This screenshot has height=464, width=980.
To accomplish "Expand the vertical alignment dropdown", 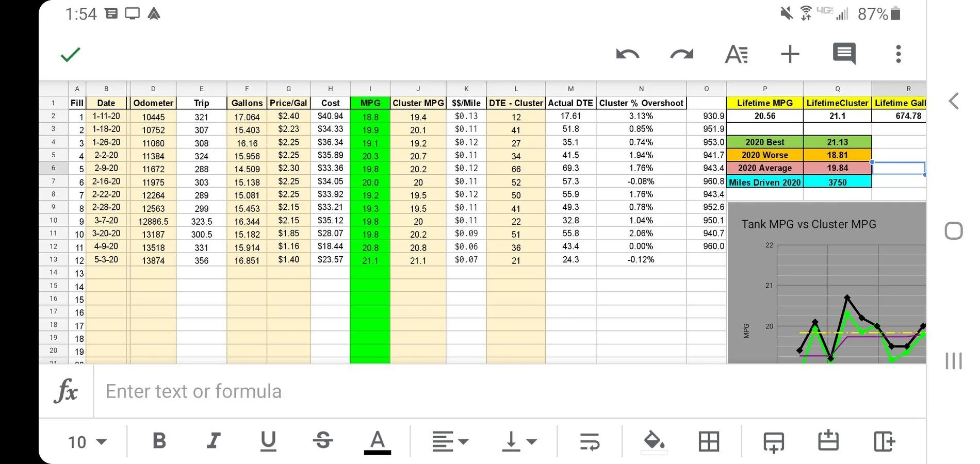I will coord(519,441).
